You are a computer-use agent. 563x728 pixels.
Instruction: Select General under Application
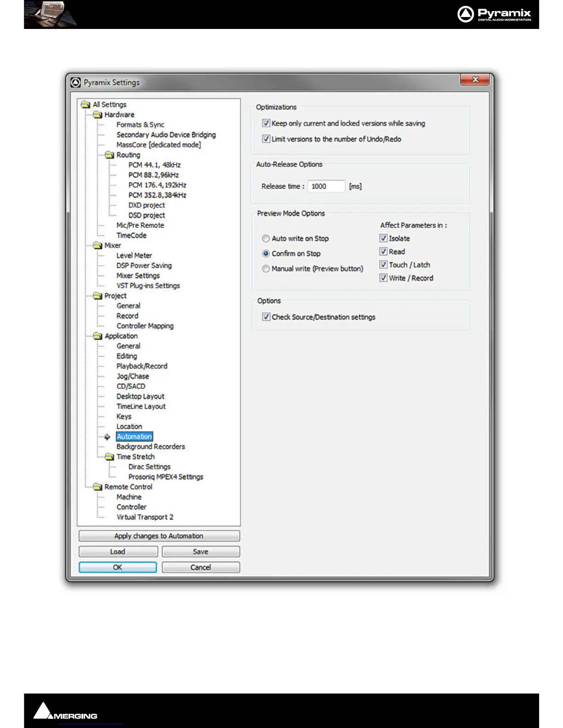[x=128, y=346]
